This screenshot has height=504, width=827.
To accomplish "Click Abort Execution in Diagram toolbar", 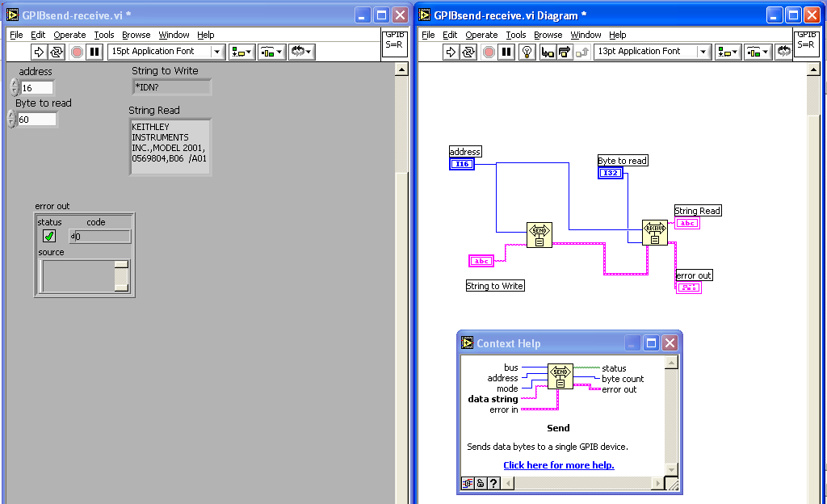I will point(489,52).
